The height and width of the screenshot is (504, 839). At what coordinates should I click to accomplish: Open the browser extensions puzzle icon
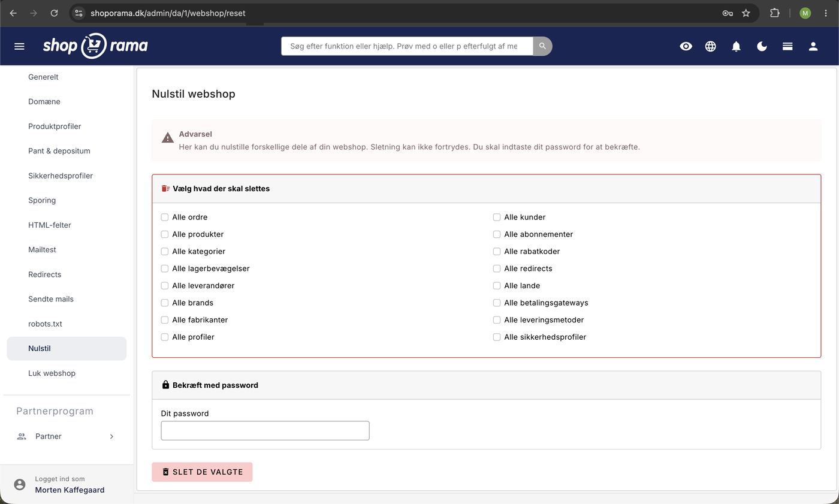tap(775, 13)
